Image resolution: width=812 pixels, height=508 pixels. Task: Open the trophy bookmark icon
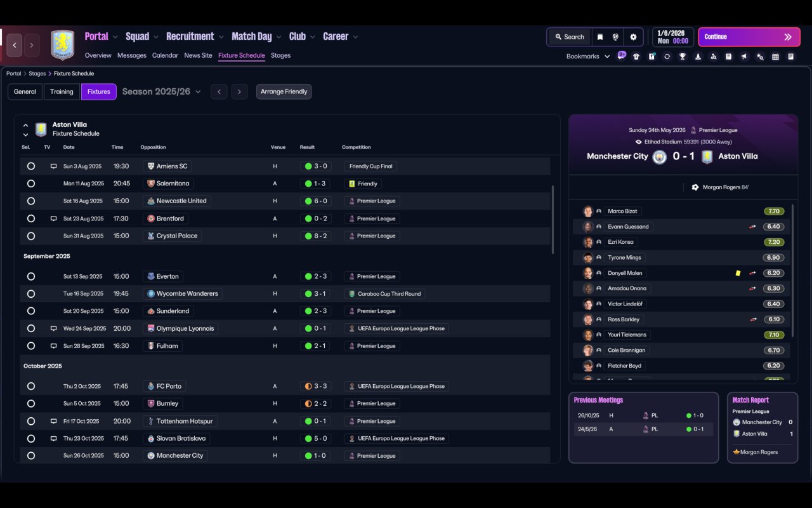coord(683,57)
